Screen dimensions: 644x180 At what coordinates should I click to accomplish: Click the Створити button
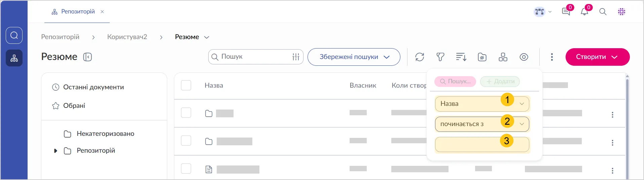(597, 57)
